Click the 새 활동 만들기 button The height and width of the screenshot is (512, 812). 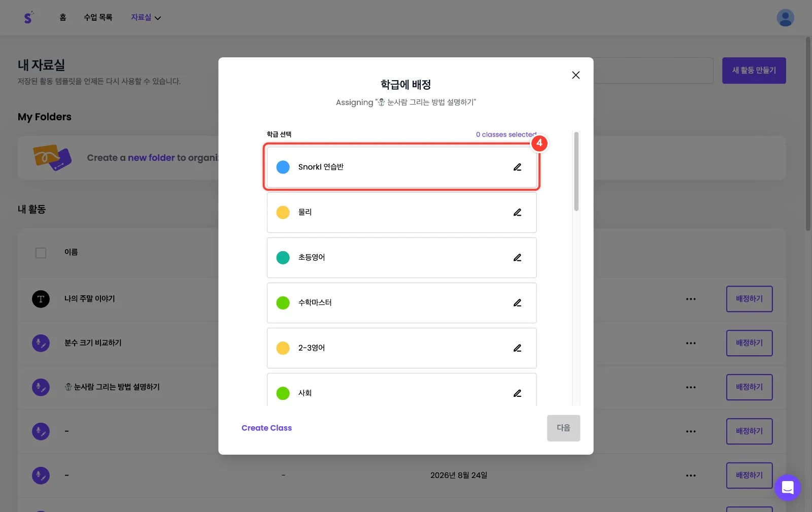754,71
